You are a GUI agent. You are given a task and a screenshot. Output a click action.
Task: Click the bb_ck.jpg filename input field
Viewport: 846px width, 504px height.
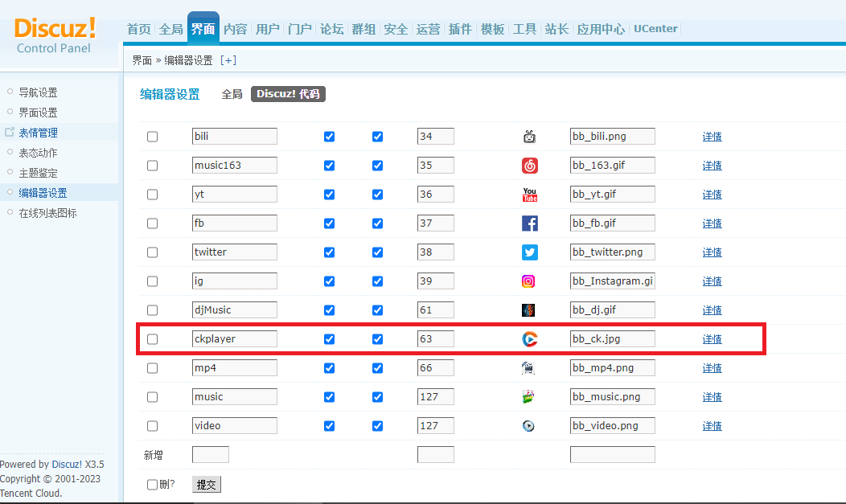612,339
